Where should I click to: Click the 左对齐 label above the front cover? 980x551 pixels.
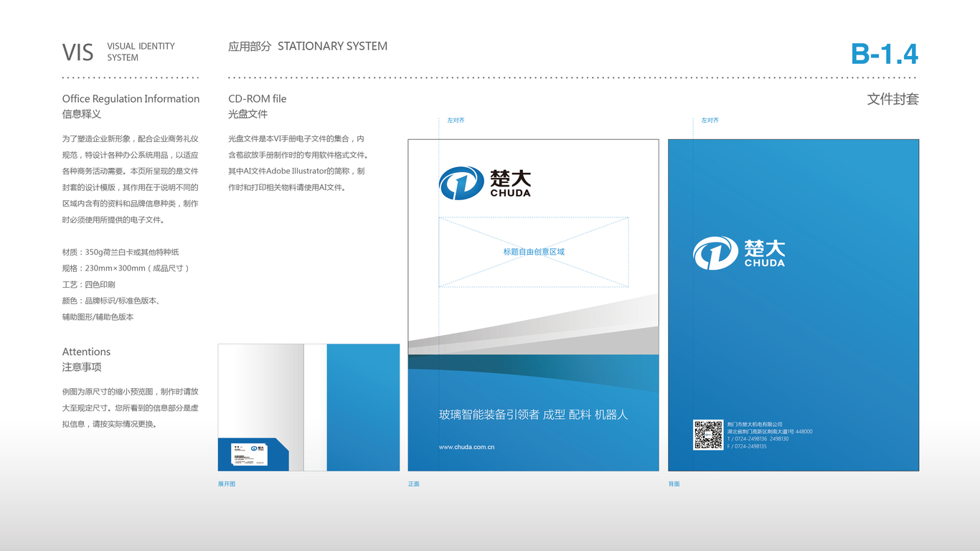click(456, 121)
